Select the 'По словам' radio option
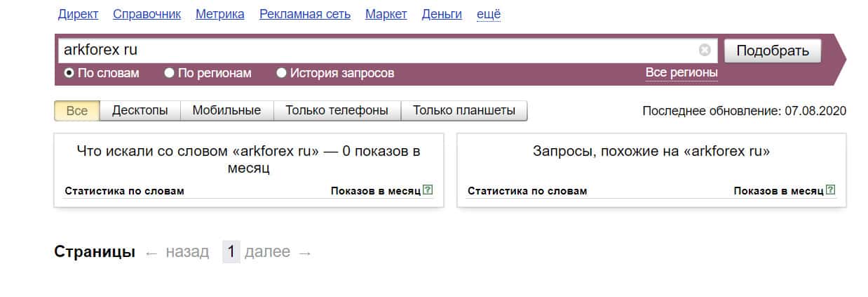The height and width of the screenshot is (297, 868). click(x=69, y=73)
